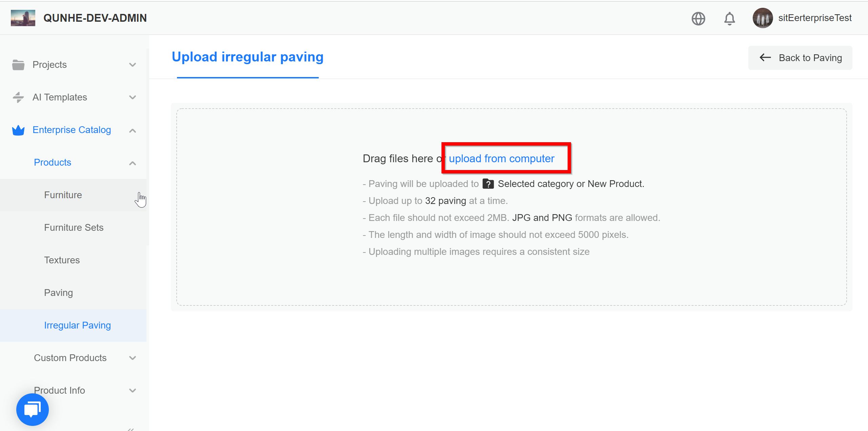This screenshot has height=431, width=868.
Task: Click the AI Templates sidebar icon
Action: pyautogui.click(x=18, y=97)
